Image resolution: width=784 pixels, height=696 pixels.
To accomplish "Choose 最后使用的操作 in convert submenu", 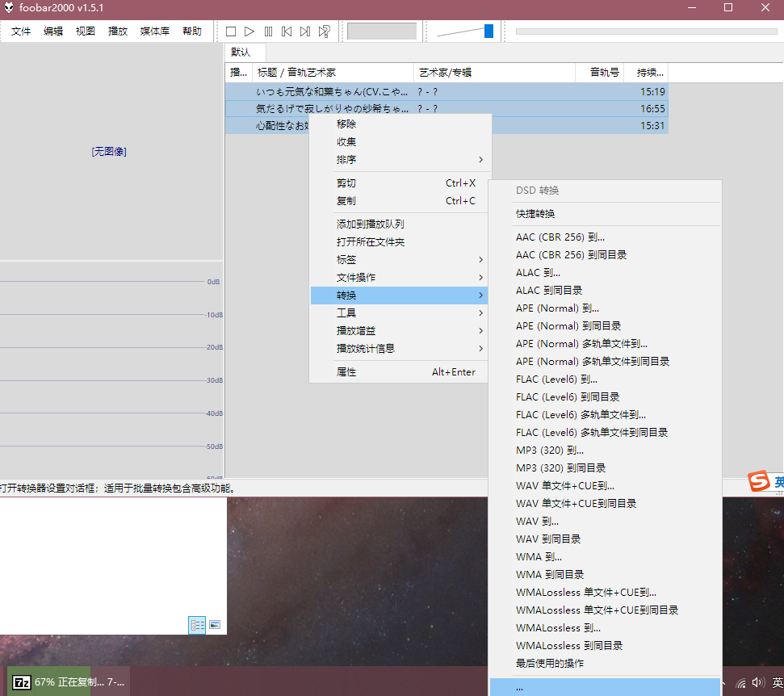I will [605, 664].
